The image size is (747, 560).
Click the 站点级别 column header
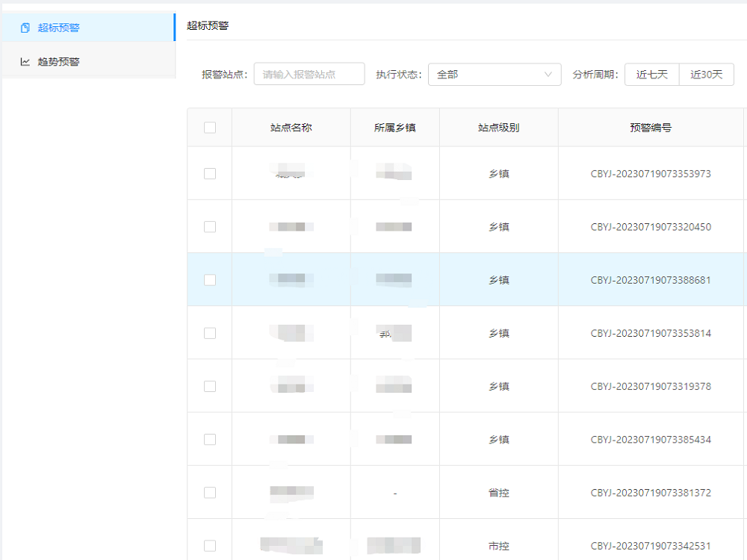tap(498, 128)
